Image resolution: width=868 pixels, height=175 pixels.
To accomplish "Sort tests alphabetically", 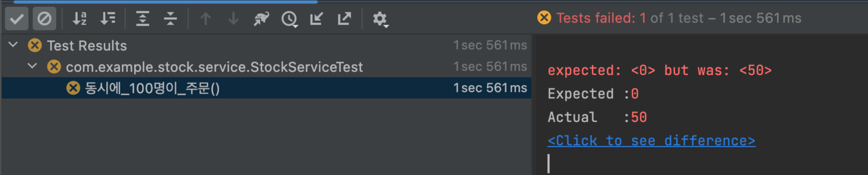I will click(80, 19).
